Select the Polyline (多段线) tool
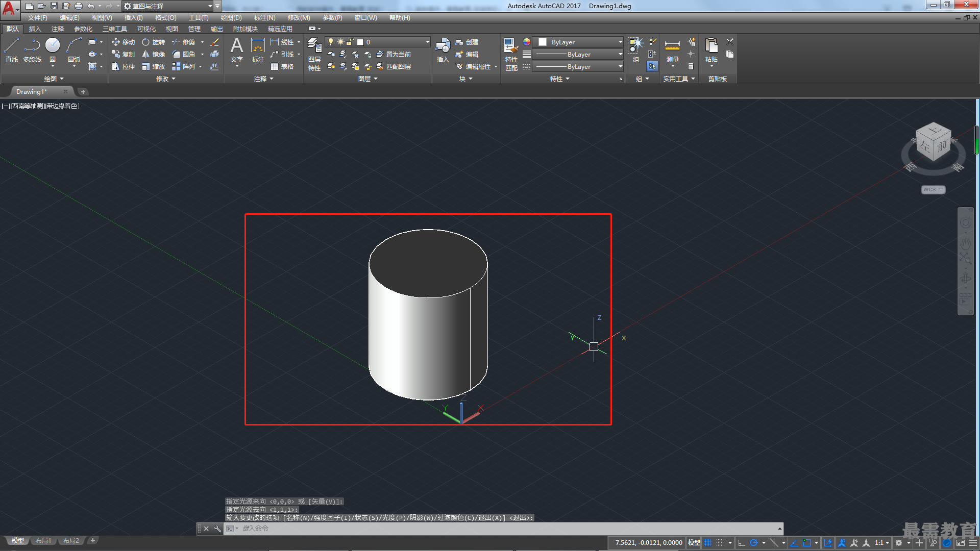The image size is (980, 551). pos(32,50)
